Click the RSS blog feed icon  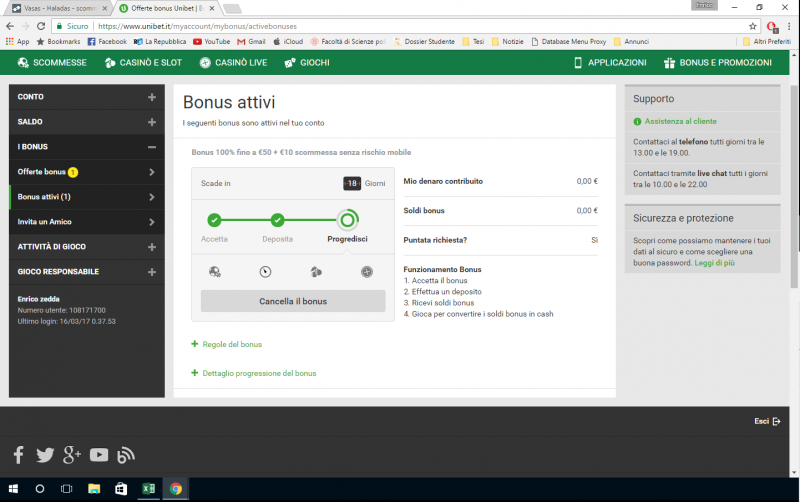click(x=126, y=455)
